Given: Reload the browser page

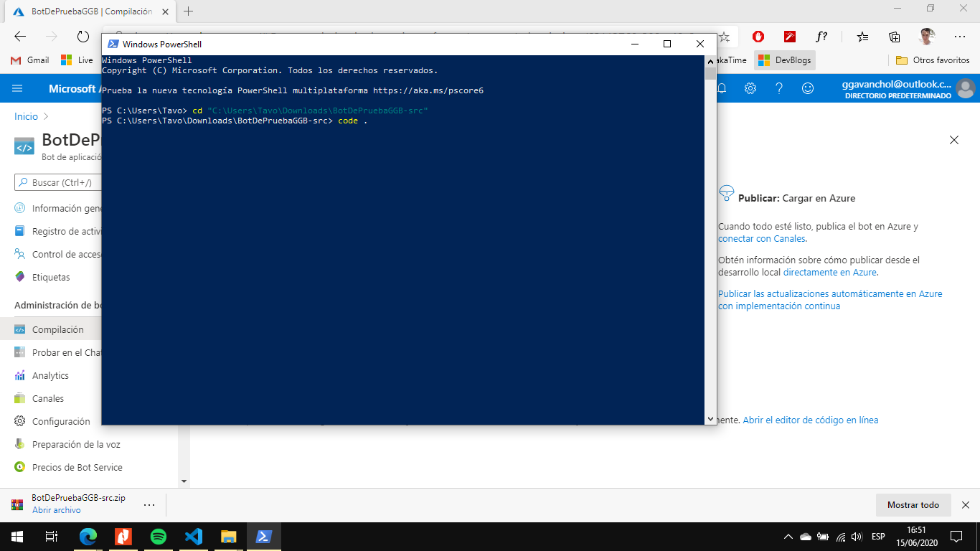Looking at the screenshot, I should tap(83, 37).
